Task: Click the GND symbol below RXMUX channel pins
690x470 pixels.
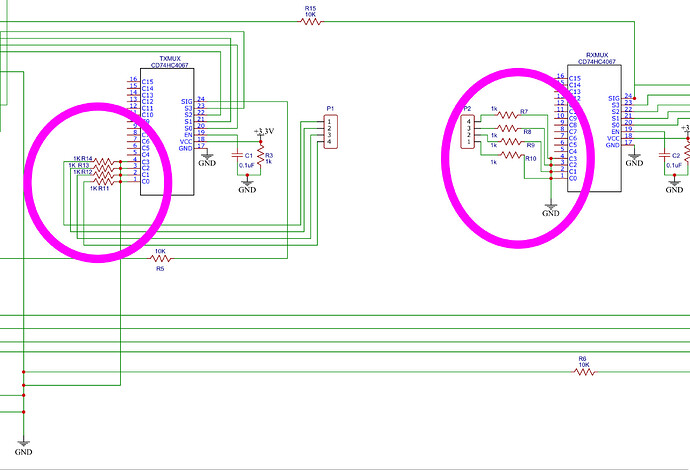Action: (551, 210)
